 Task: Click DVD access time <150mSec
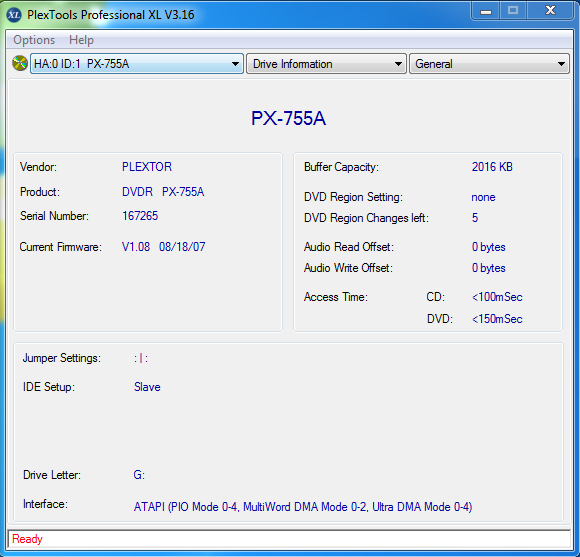497,319
